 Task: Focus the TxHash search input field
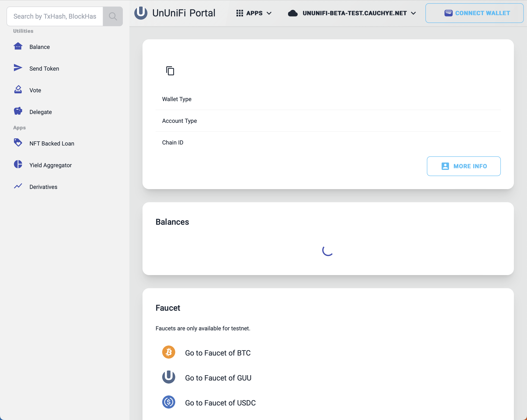coord(55,16)
